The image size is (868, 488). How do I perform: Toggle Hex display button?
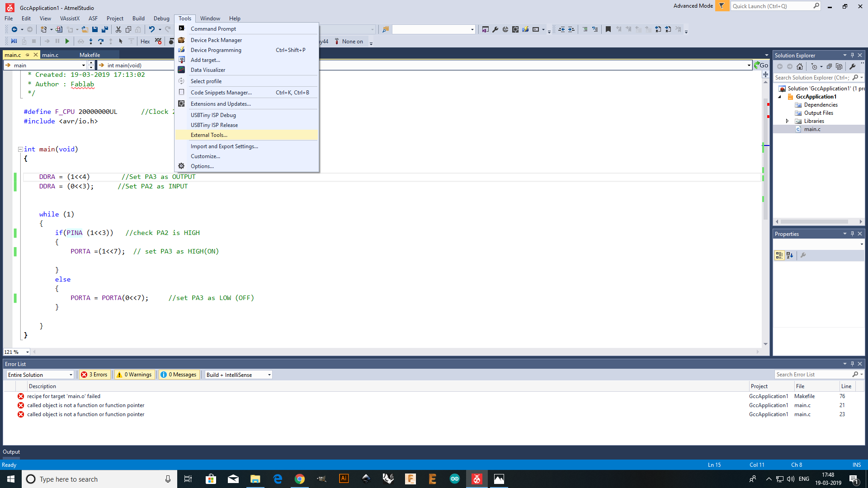(145, 42)
